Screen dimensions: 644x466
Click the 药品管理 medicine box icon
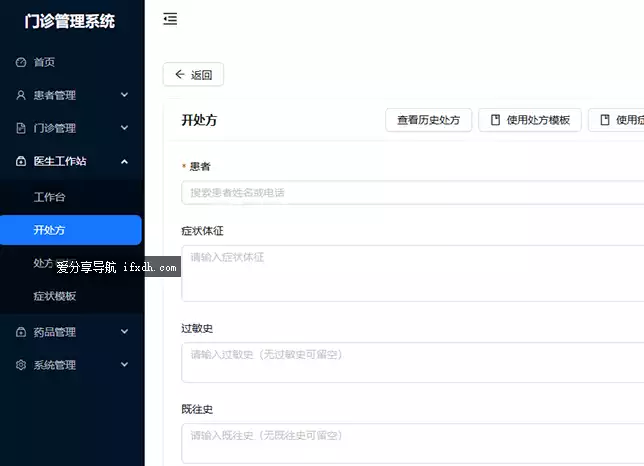[21, 332]
